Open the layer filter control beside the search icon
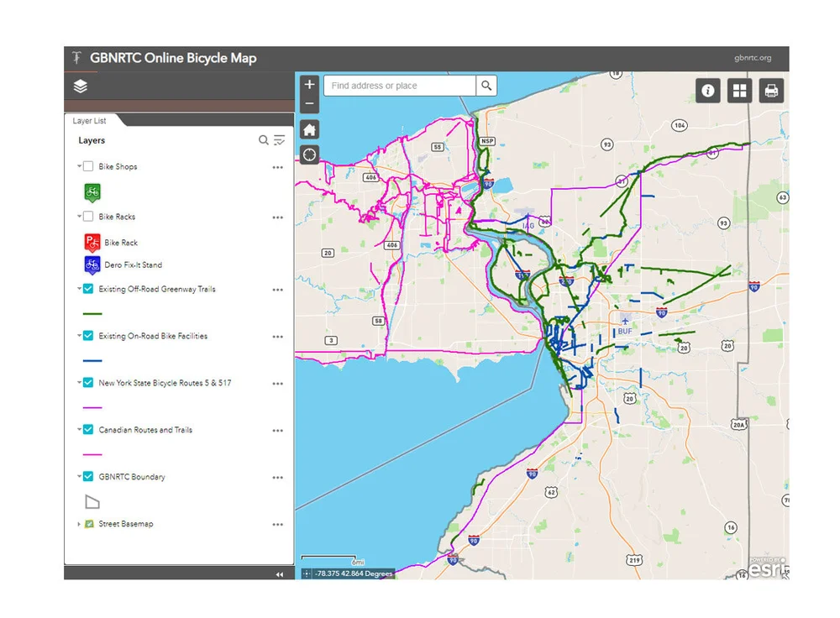 tap(279, 140)
